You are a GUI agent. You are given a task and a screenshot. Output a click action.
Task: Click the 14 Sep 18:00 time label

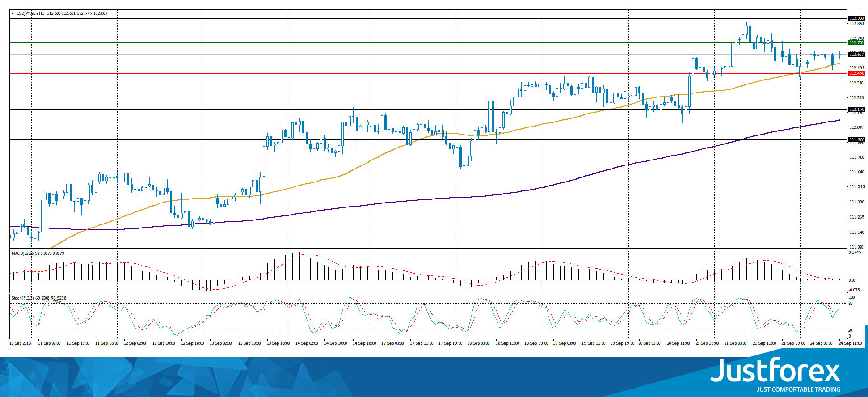pyautogui.click(x=364, y=343)
